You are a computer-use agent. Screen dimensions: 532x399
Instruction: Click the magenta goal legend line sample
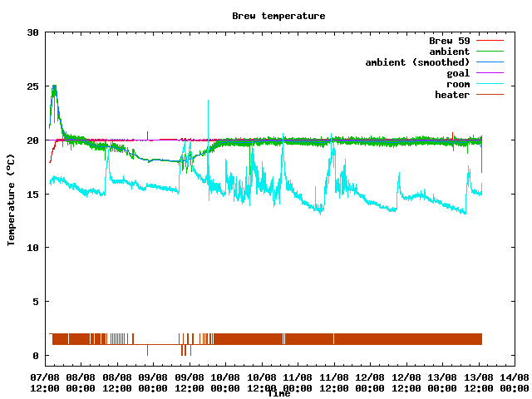[490, 72]
